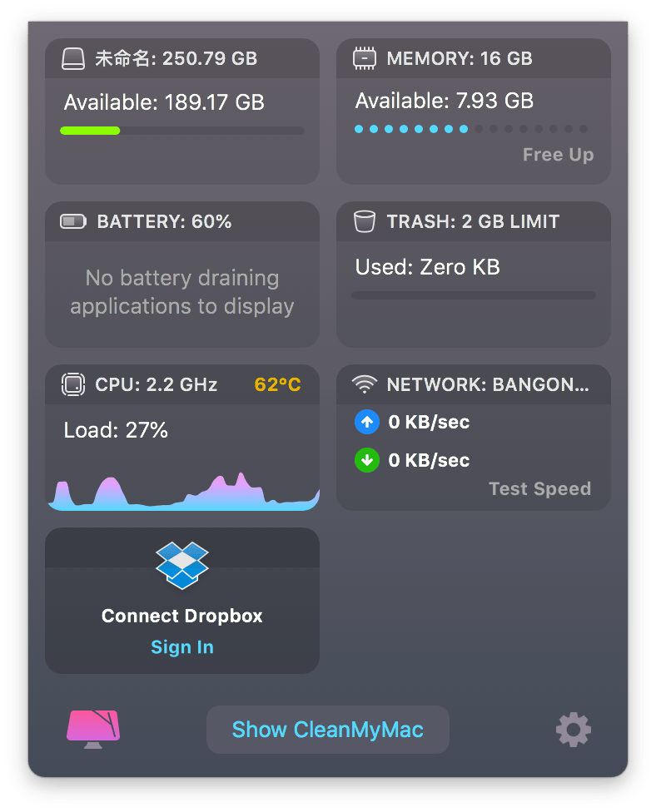The width and height of the screenshot is (656, 812).
Task: Click Show CleanMyMac button
Action: pyautogui.click(x=328, y=730)
